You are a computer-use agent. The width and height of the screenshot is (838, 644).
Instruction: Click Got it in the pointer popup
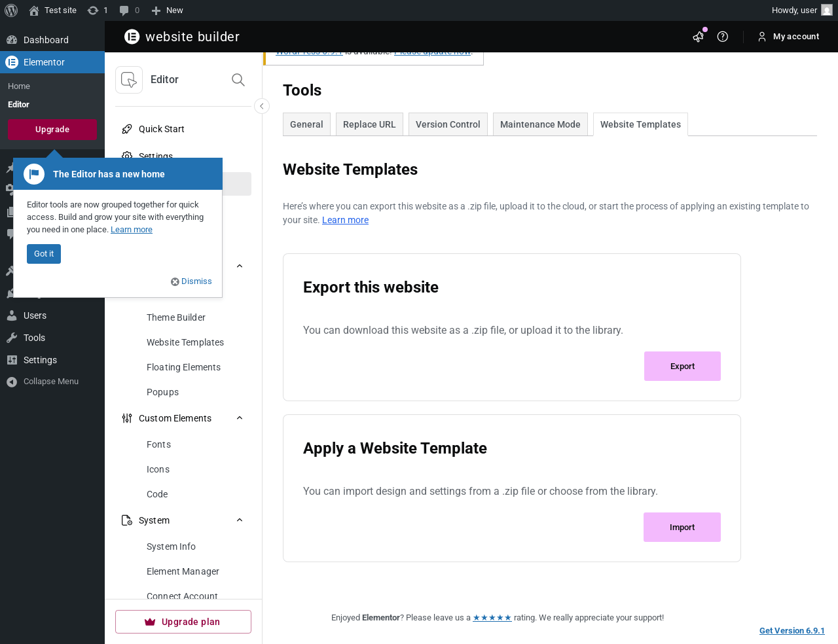44,254
